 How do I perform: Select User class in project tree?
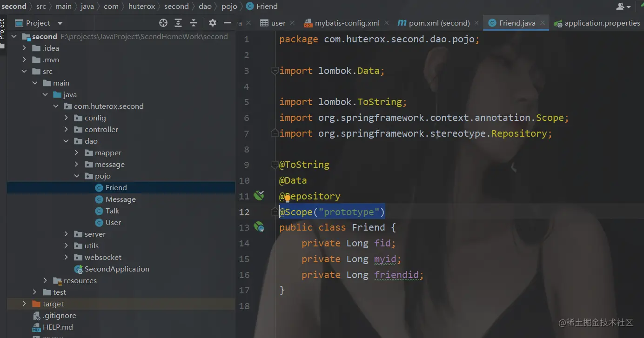[121, 223]
